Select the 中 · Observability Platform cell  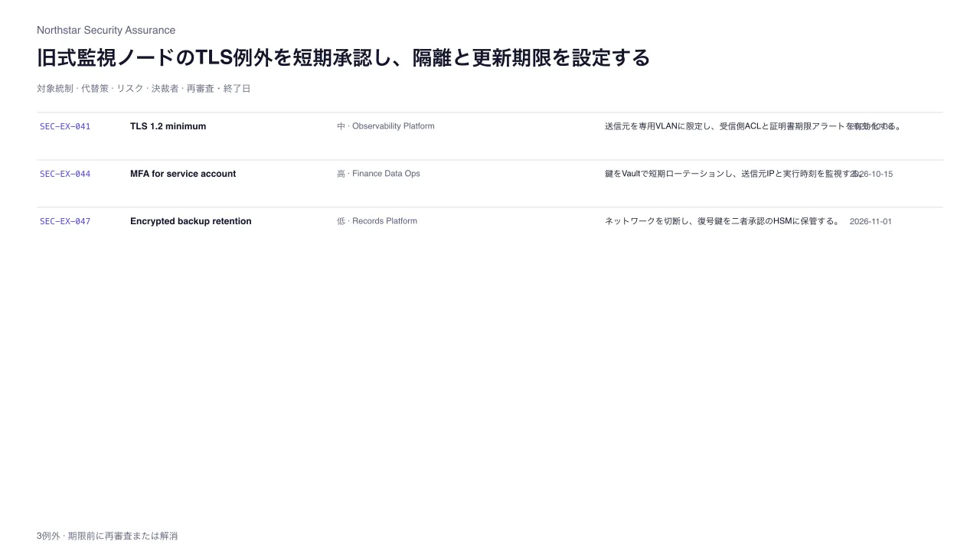pos(386,126)
